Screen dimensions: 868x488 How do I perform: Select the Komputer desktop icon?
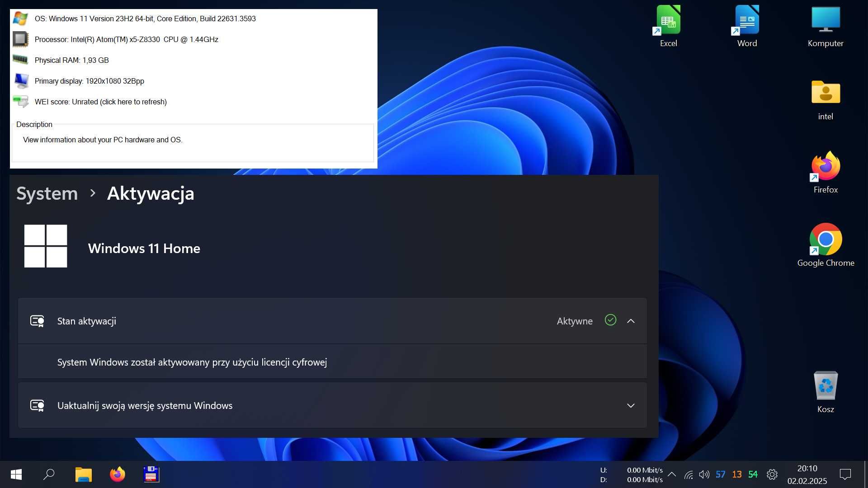(x=826, y=26)
